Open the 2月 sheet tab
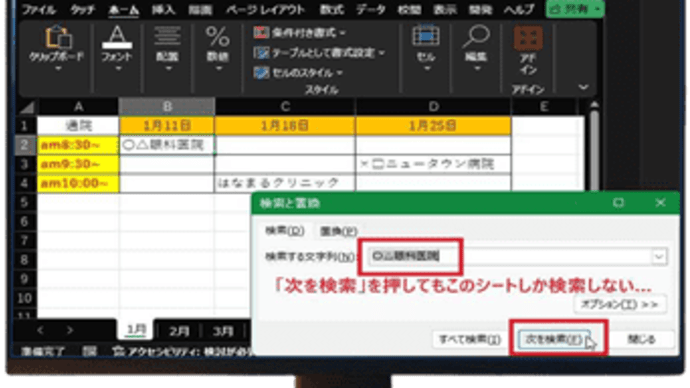 (179, 331)
